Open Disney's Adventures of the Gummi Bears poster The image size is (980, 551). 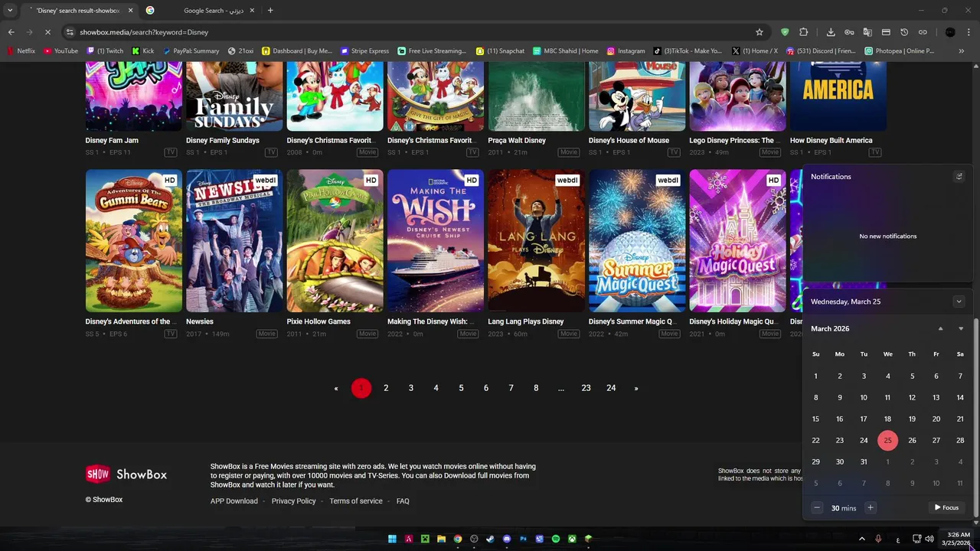point(133,241)
